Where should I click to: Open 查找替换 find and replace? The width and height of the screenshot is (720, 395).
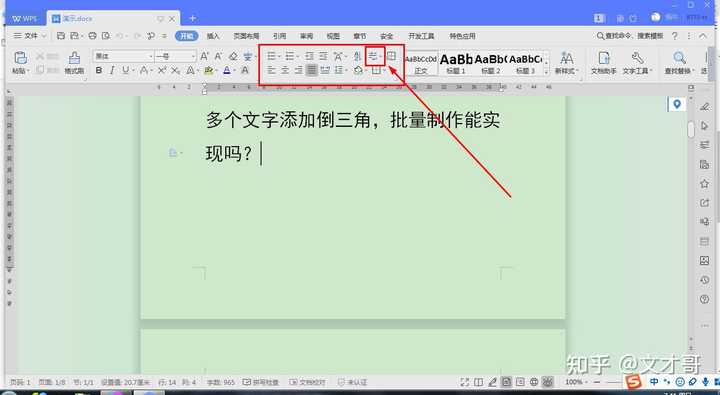[679, 63]
